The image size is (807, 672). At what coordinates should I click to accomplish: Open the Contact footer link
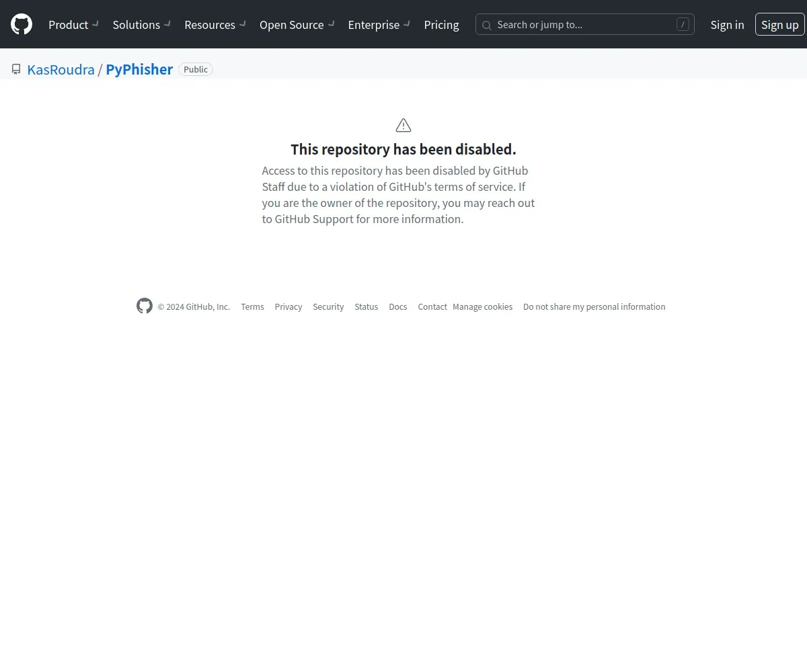(x=432, y=306)
